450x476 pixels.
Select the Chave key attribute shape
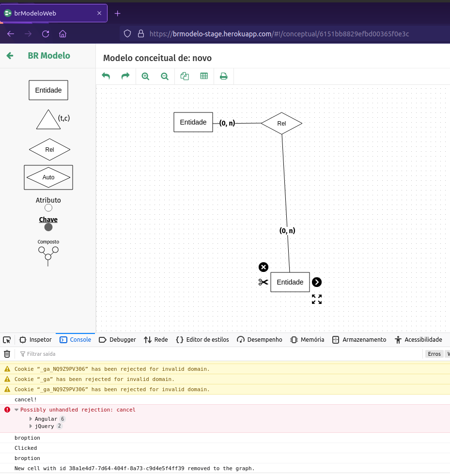click(x=48, y=227)
